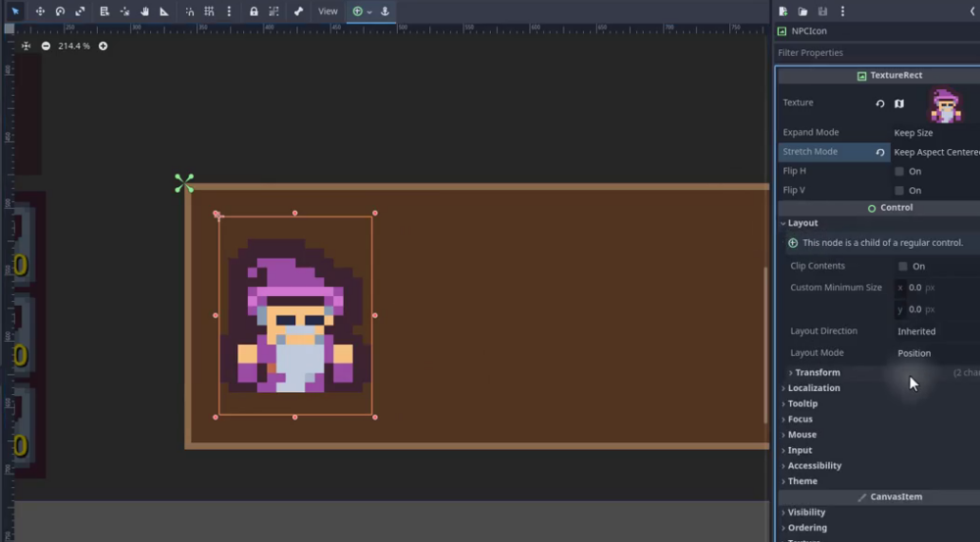This screenshot has height=542, width=980.
Task: Open skeleton options bone icon
Action: (x=298, y=11)
